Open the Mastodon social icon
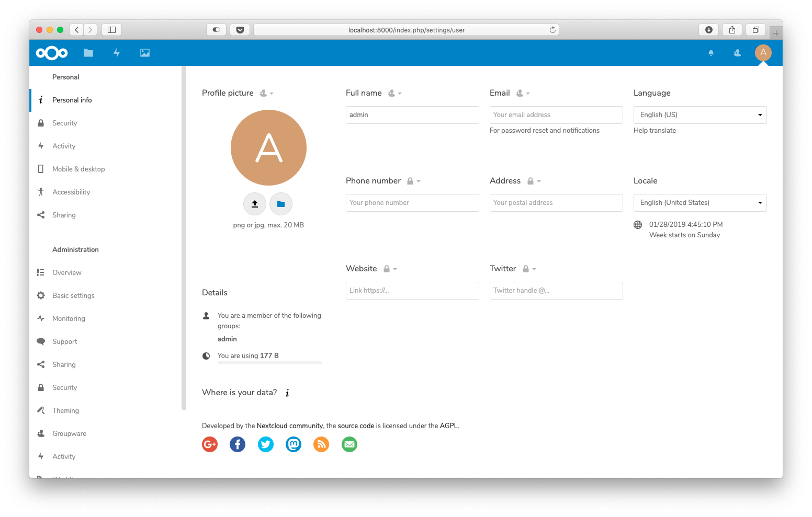This screenshot has height=517, width=812. coord(294,444)
